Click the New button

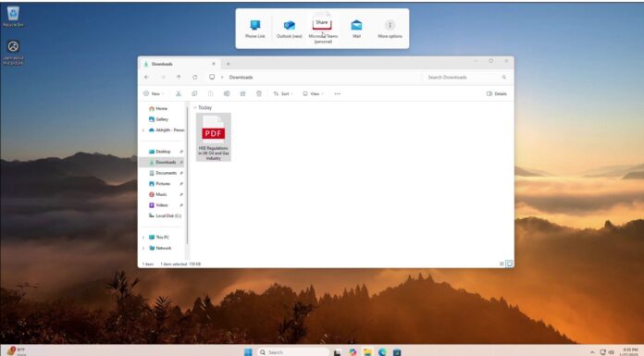(x=154, y=93)
